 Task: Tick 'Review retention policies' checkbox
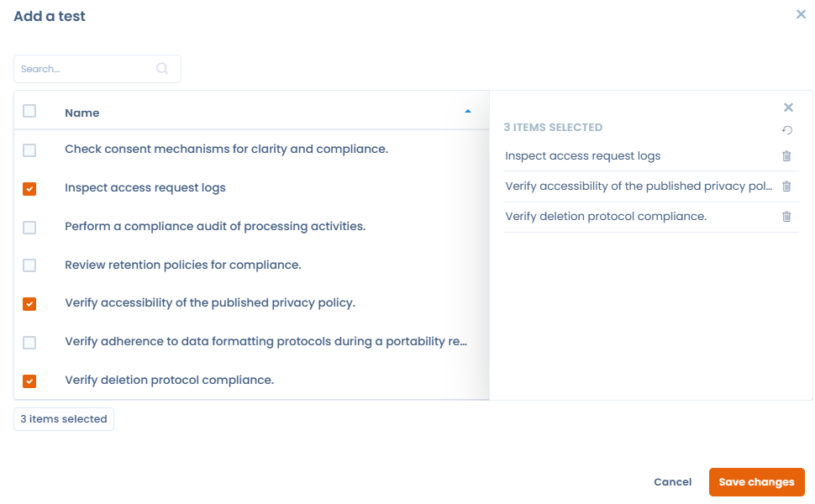coord(29,265)
